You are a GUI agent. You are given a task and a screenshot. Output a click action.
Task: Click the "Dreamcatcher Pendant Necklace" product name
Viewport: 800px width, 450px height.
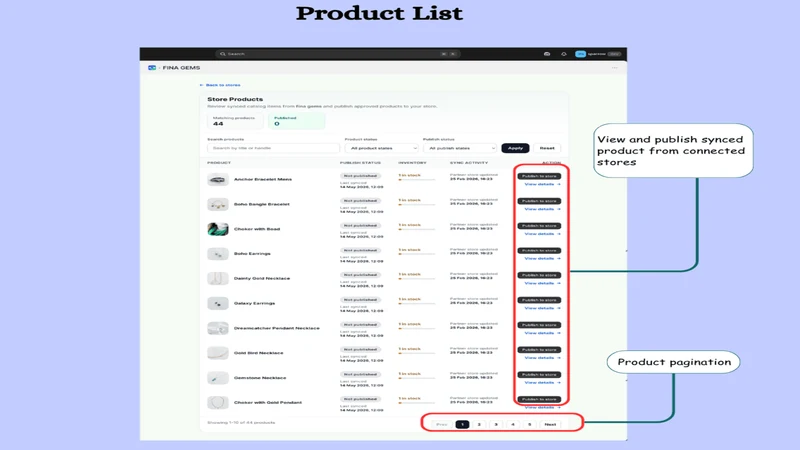pyautogui.click(x=277, y=328)
